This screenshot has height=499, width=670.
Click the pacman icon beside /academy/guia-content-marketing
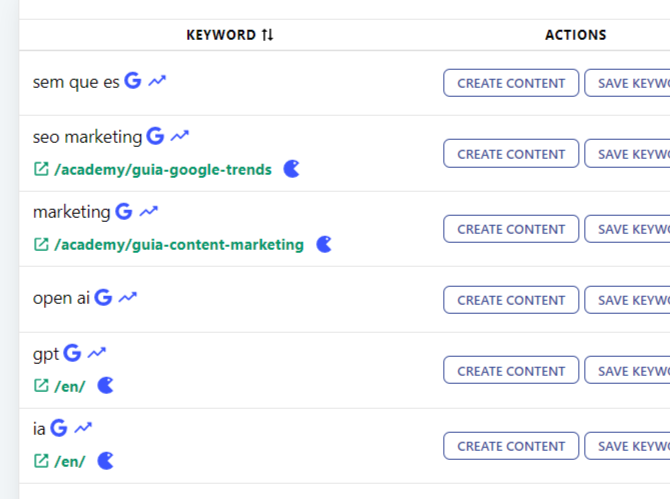(x=324, y=244)
